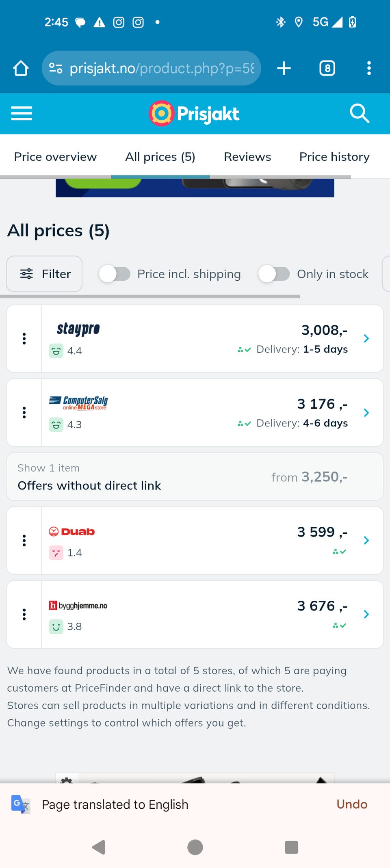Screen dimensions: 390x868
Task: Open ComputerSalg offer via chevron arrow
Action: [366, 413]
